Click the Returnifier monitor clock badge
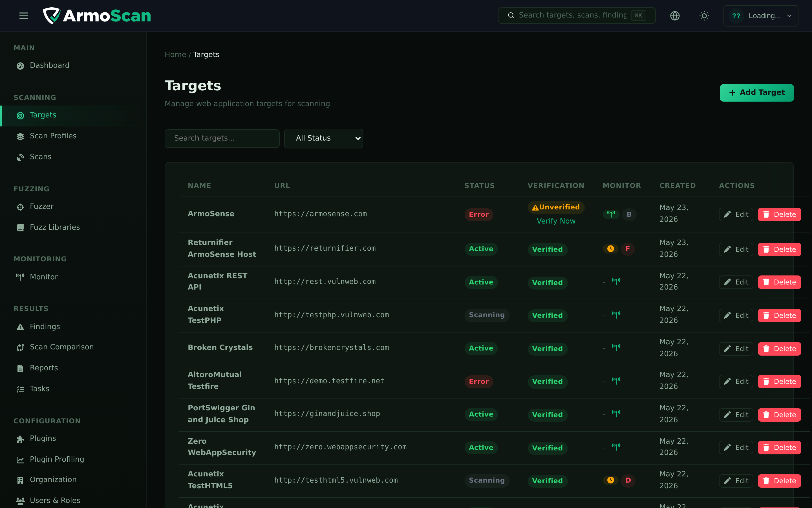 point(610,249)
